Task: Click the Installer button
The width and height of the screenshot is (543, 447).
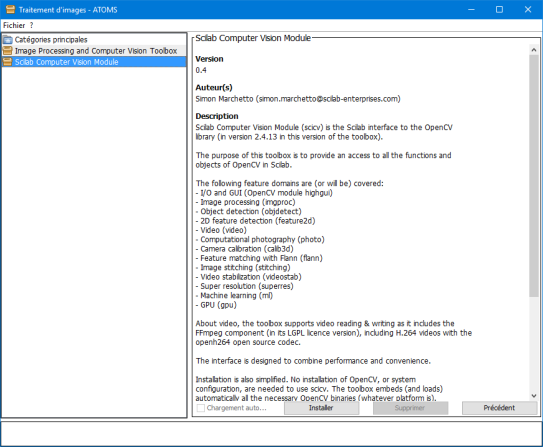Action: click(321, 408)
